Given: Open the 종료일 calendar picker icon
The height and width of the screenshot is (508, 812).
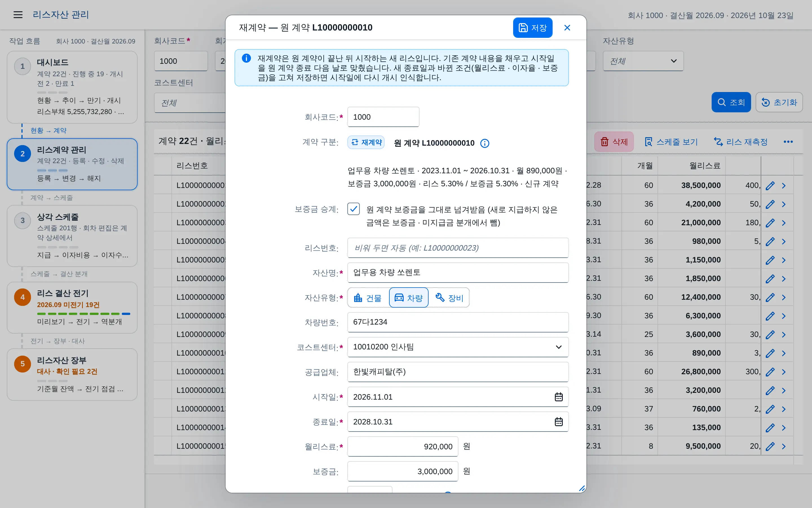Looking at the screenshot, I should tap(558, 422).
